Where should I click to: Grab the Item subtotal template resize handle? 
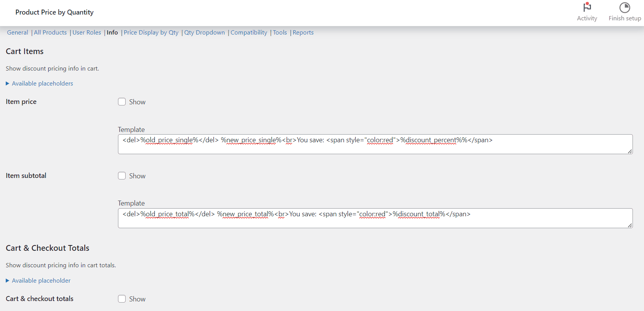point(630,225)
